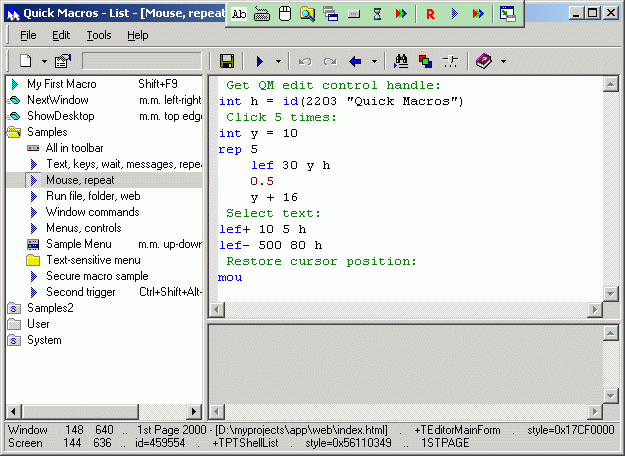Expand the User folder
Screen dimensions: 625x456
click(x=38, y=324)
